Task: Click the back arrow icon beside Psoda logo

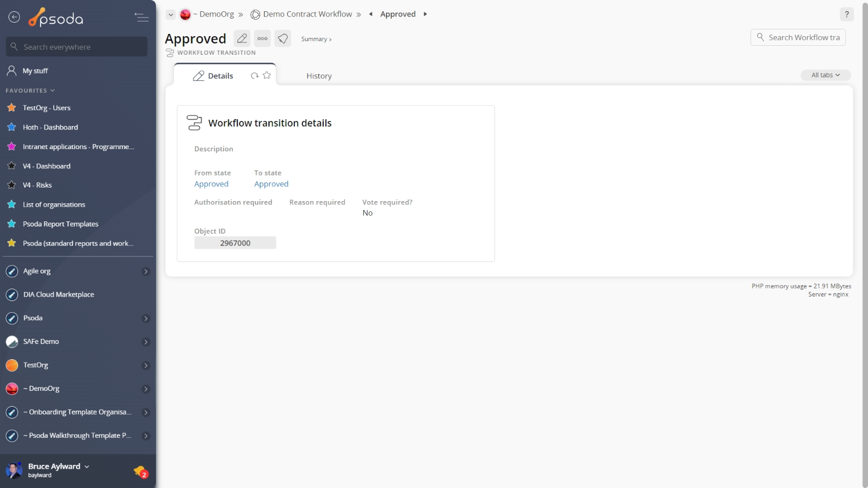Action: (x=14, y=18)
